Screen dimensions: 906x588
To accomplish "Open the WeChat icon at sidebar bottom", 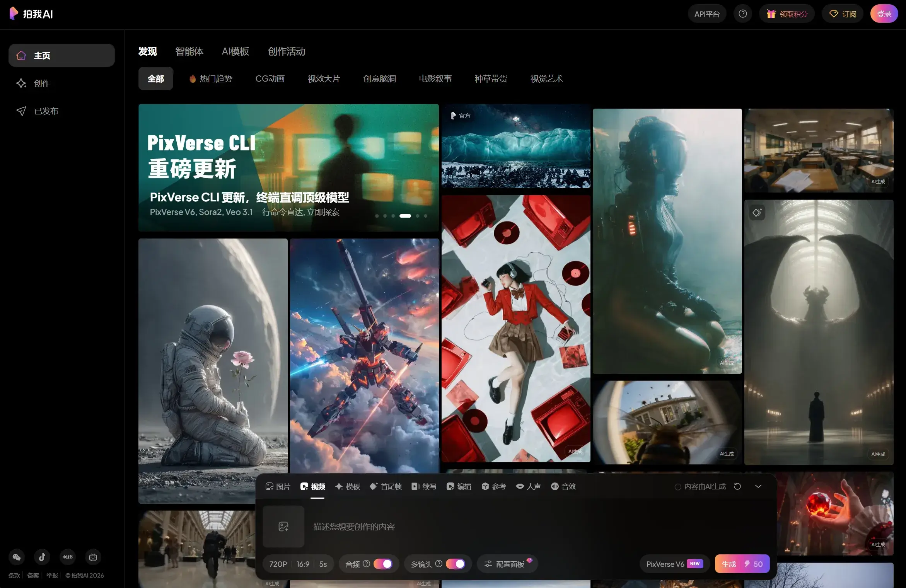I will [17, 557].
